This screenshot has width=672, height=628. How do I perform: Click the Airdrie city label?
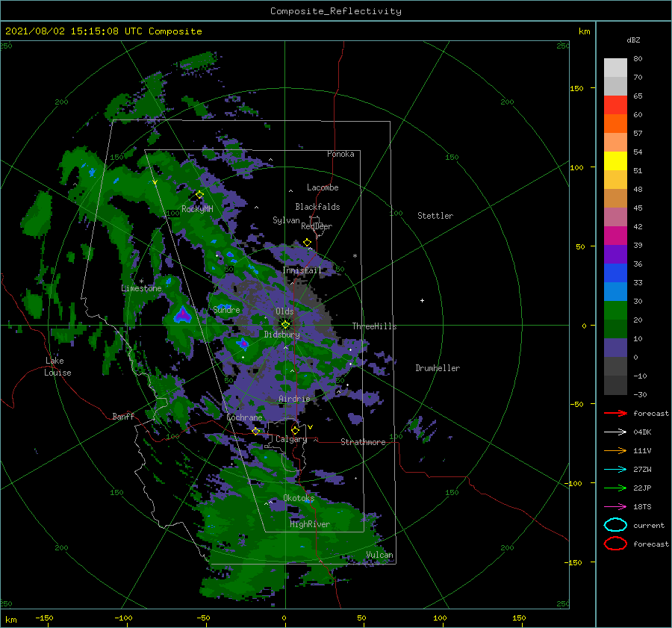click(294, 399)
